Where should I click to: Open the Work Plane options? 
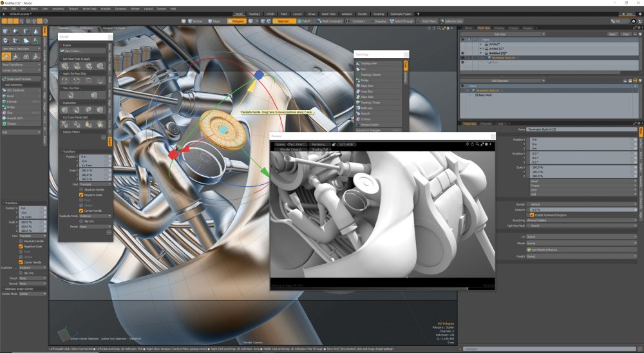point(427,21)
